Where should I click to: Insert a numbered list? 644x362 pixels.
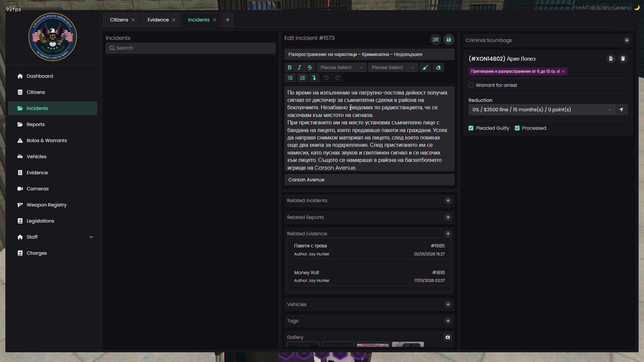(303, 78)
